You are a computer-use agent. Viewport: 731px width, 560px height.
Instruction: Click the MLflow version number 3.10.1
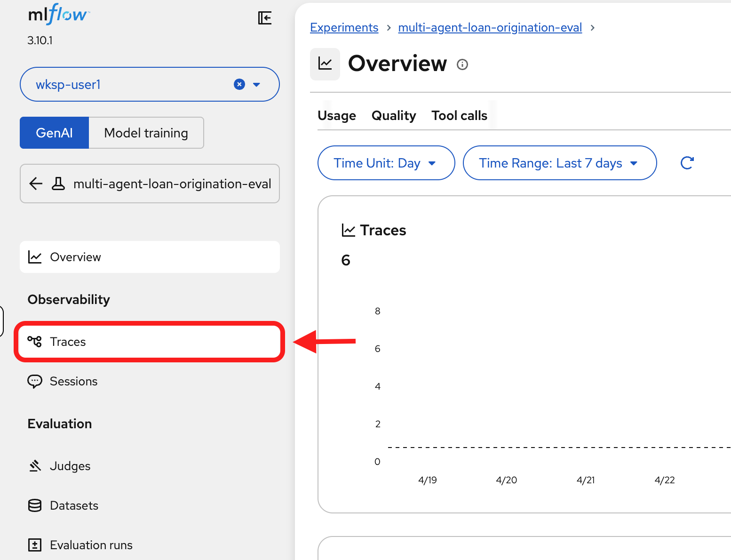tap(40, 40)
